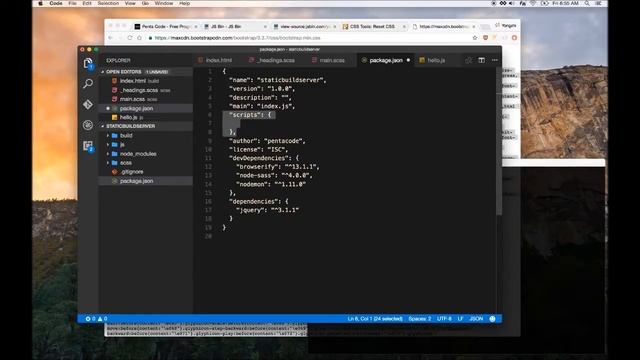Click the UTF-8 encoding indicator
Image resolution: width=640 pixels, height=360 pixels.
pyautogui.click(x=444, y=319)
